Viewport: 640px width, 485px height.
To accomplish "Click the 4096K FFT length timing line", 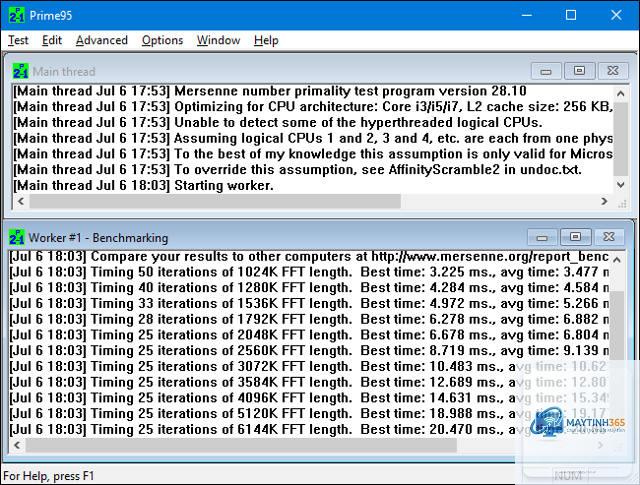I will pos(309,398).
